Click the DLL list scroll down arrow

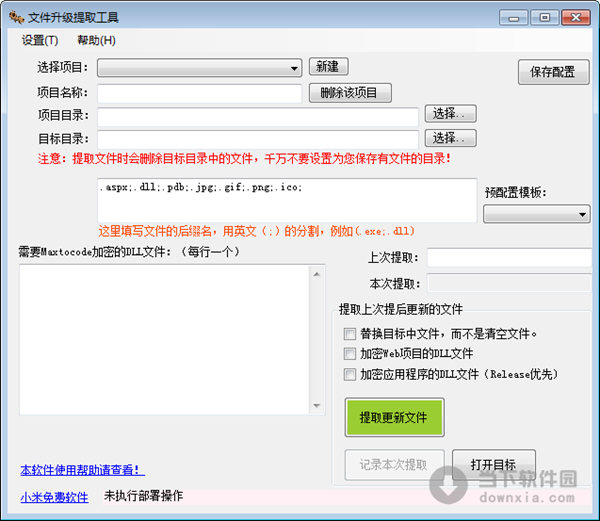(x=317, y=405)
